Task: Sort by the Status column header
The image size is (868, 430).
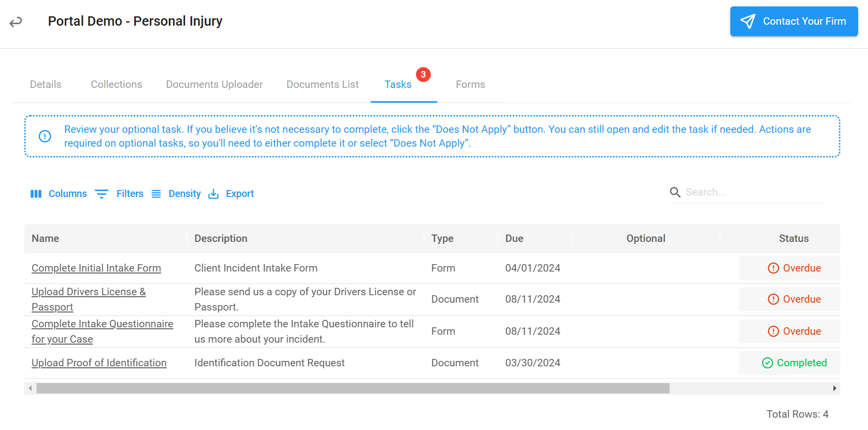Action: pos(793,238)
